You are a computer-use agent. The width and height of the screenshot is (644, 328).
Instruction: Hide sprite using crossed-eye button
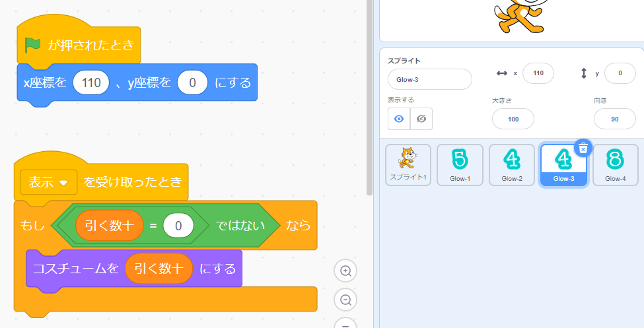tap(421, 119)
